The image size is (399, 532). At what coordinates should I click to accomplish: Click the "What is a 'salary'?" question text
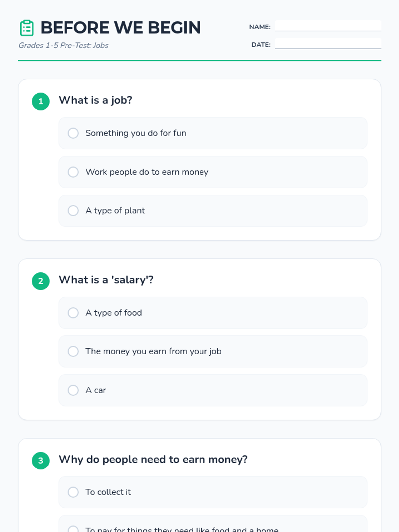coord(106,280)
